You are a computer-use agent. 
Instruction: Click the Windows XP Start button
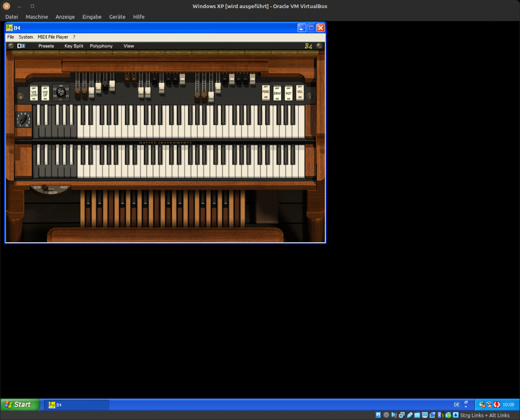tap(20, 405)
